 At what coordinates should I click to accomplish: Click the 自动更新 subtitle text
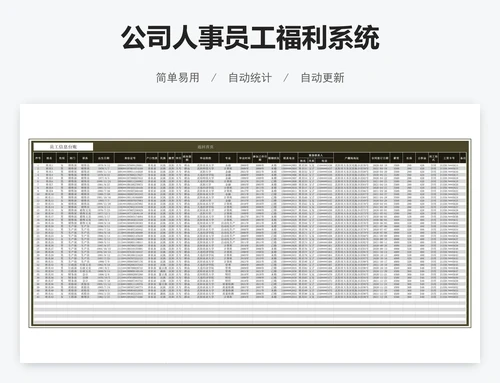322,78
